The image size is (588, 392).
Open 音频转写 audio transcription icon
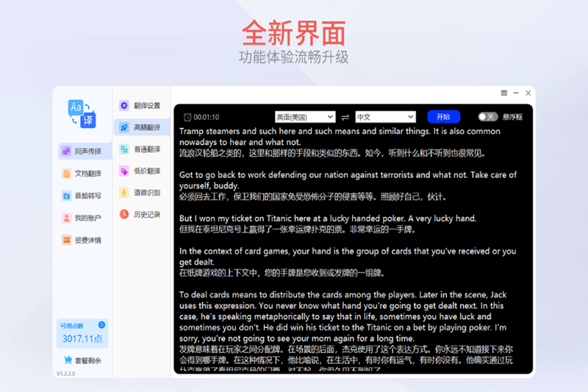click(x=67, y=196)
